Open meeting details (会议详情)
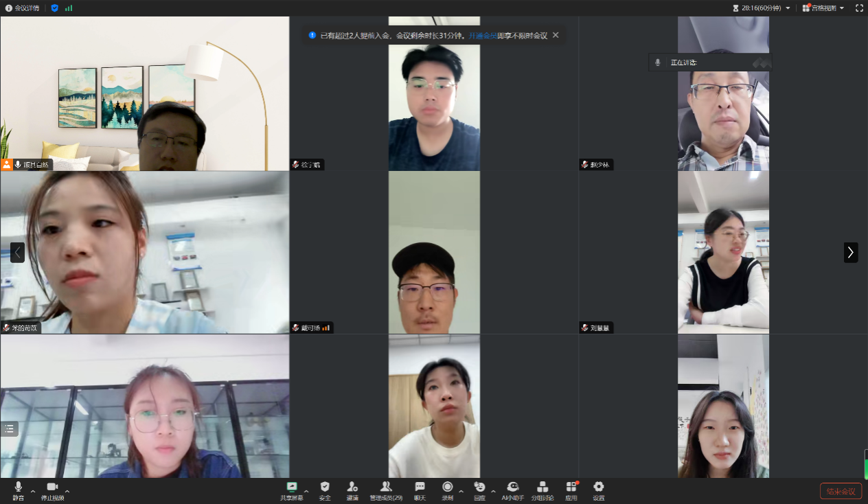This screenshot has width=868, height=504. click(x=23, y=8)
